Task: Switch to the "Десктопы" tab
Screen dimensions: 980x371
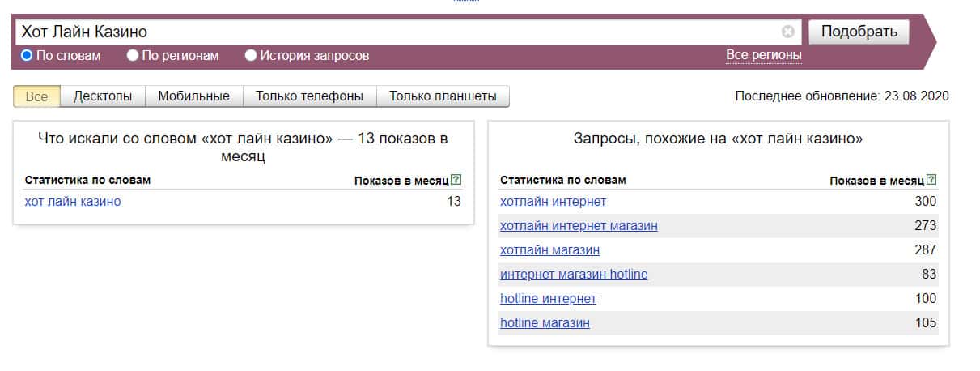Action: [x=103, y=96]
